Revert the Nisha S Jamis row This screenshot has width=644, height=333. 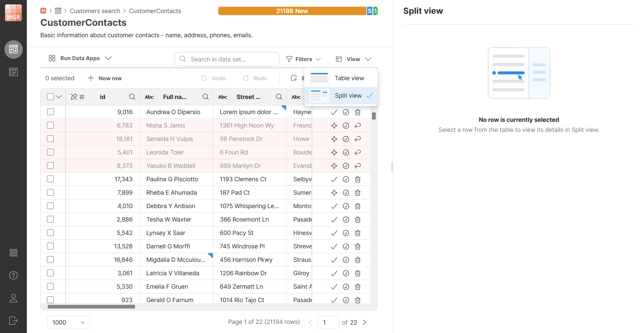click(x=358, y=126)
